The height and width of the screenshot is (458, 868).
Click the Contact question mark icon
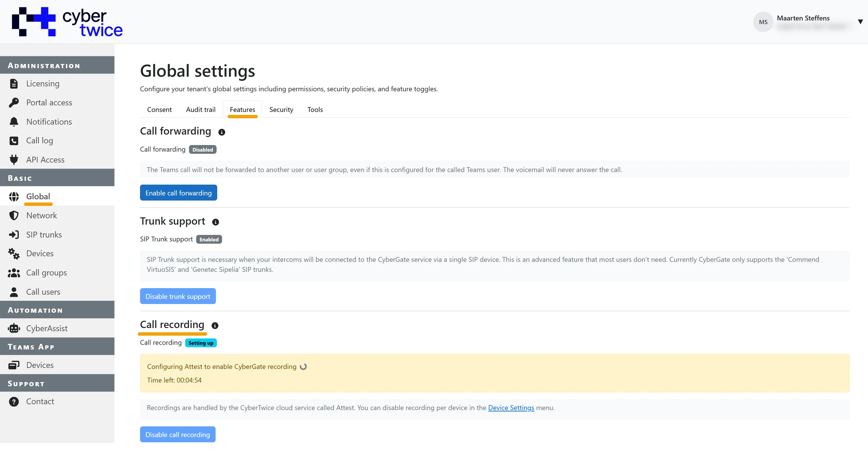(x=14, y=402)
